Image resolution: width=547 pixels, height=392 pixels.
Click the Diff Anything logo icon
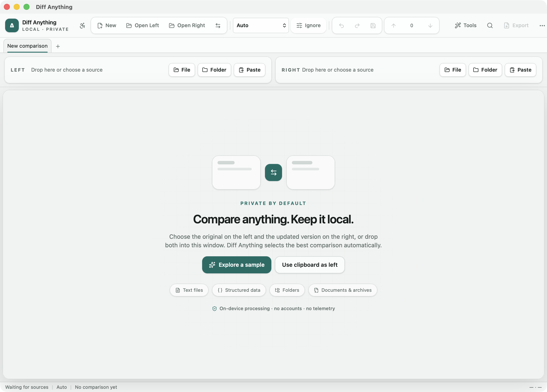pos(12,25)
